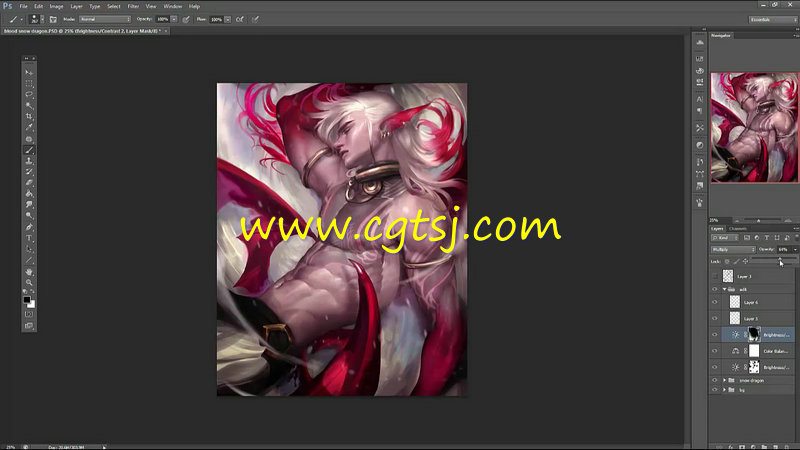Lock transparent pixels icon
Viewport: 800px width, 450px height.
727,261
